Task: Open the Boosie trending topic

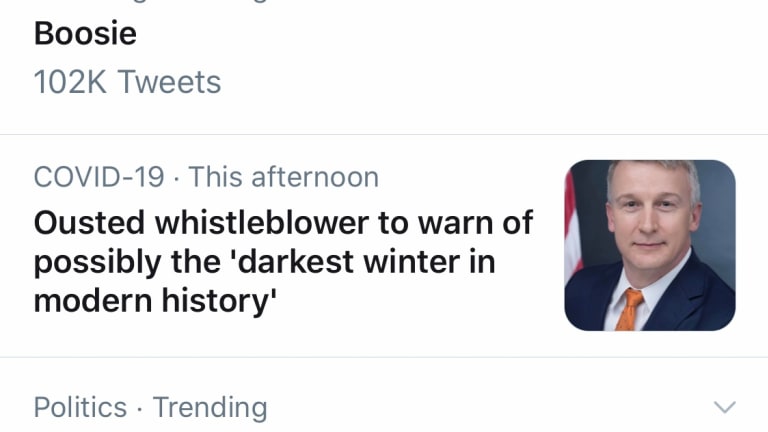Action: (x=85, y=33)
